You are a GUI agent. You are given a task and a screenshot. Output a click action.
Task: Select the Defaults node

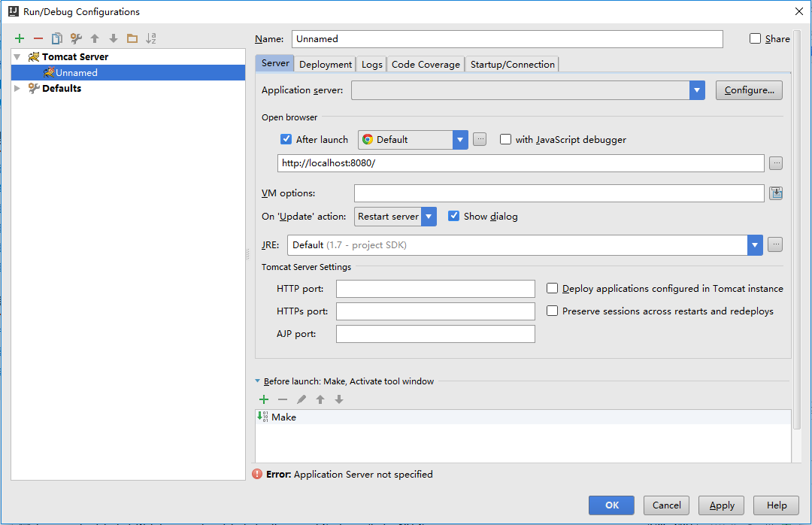(62, 89)
